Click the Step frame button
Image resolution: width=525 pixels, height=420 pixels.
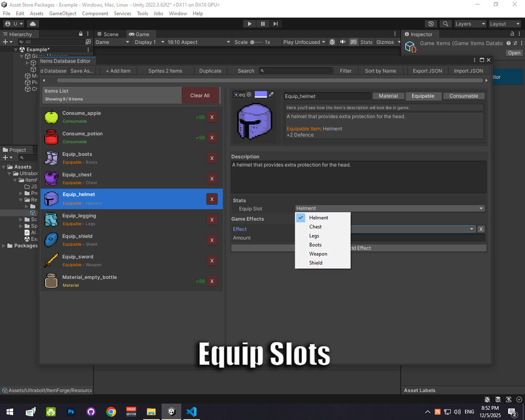[275, 24]
